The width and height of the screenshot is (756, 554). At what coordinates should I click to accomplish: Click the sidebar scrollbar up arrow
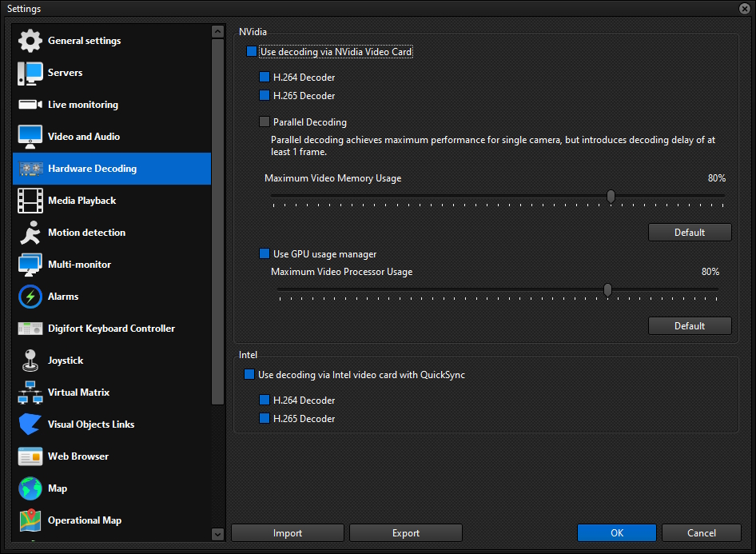click(218, 32)
